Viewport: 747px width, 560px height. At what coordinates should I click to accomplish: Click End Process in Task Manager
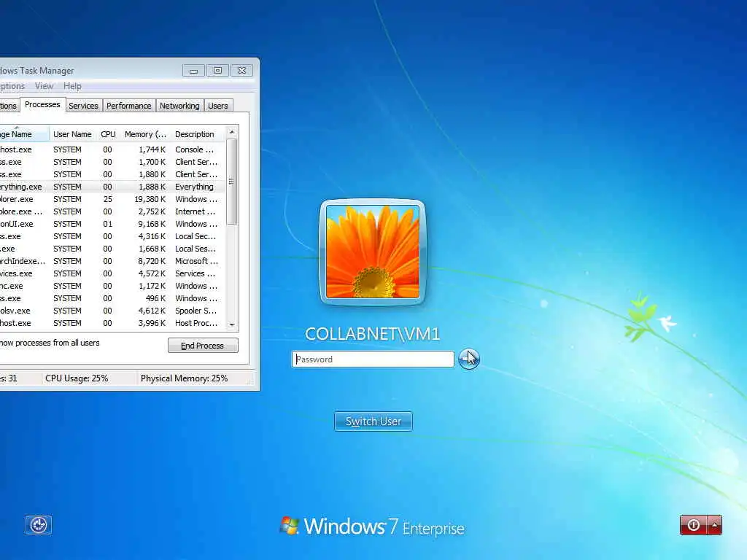click(x=203, y=346)
